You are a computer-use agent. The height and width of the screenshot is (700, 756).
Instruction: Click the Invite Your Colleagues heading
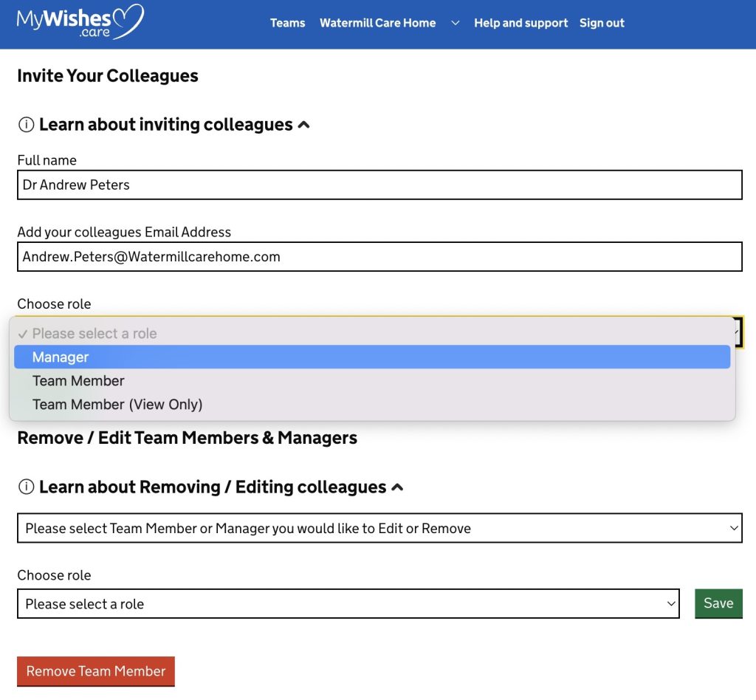point(108,76)
